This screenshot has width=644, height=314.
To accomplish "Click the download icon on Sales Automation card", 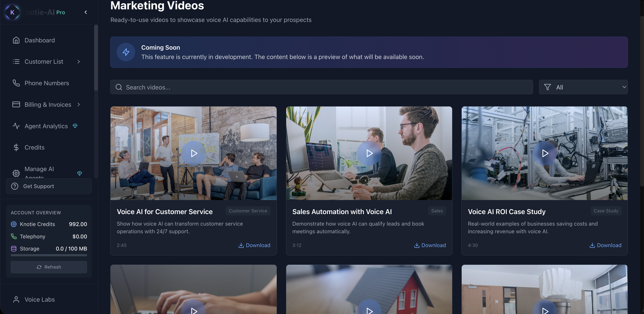I will click(417, 245).
